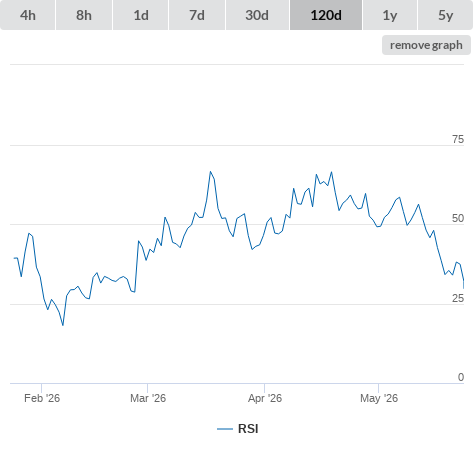The width and height of the screenshot is (474, 455).
Task: Choose the 1d range tab
Action: 141,15
